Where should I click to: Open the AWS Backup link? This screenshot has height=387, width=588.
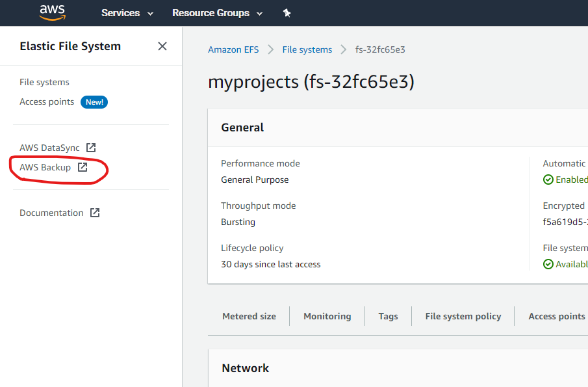pos(45,167)
